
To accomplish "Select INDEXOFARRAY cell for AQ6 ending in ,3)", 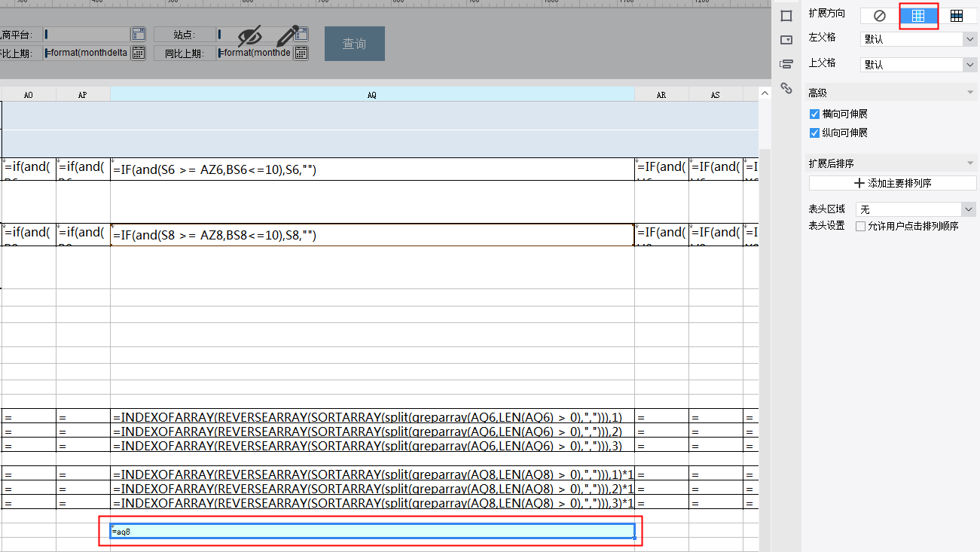I will pos(372,445).
